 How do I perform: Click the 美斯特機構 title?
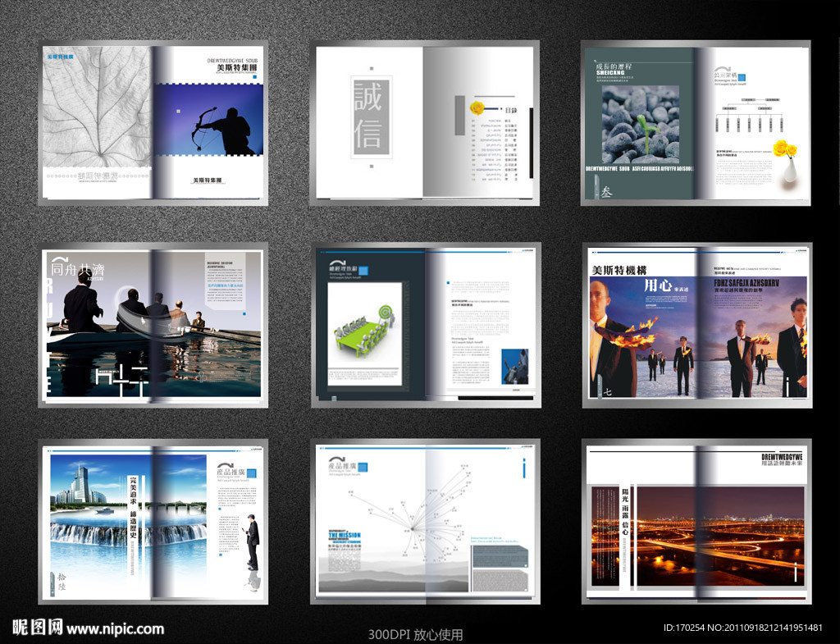[x=619, y=271]
